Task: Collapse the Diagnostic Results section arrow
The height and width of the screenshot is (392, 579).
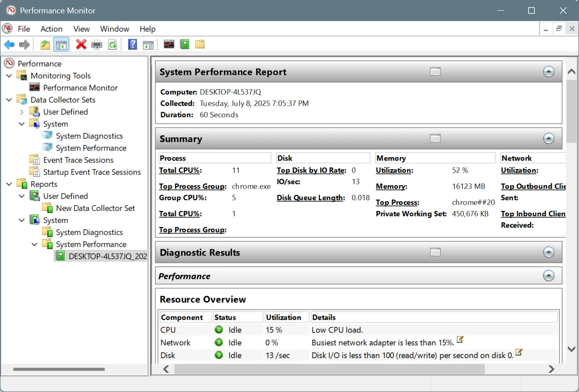Action: (x=549, y=252)
